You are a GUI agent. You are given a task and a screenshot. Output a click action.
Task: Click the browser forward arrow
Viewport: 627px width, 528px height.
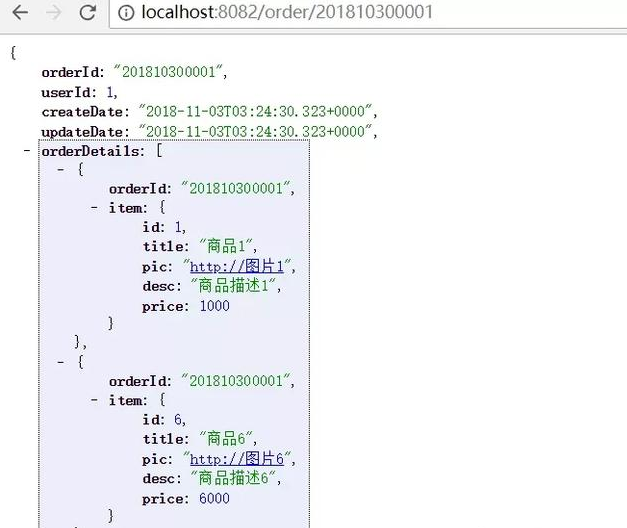click(x=53, y=14)
